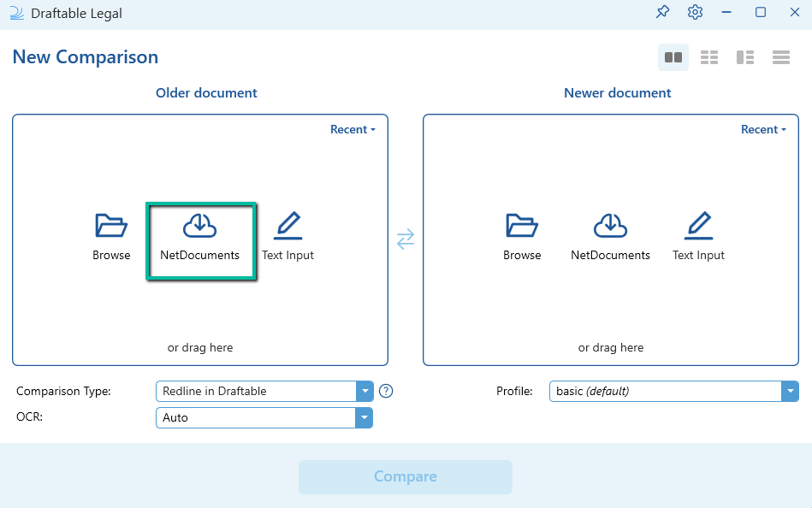
Task: Click the Draftable Legal logo icon
Action: pyautogui.click(x=17, y=13)
